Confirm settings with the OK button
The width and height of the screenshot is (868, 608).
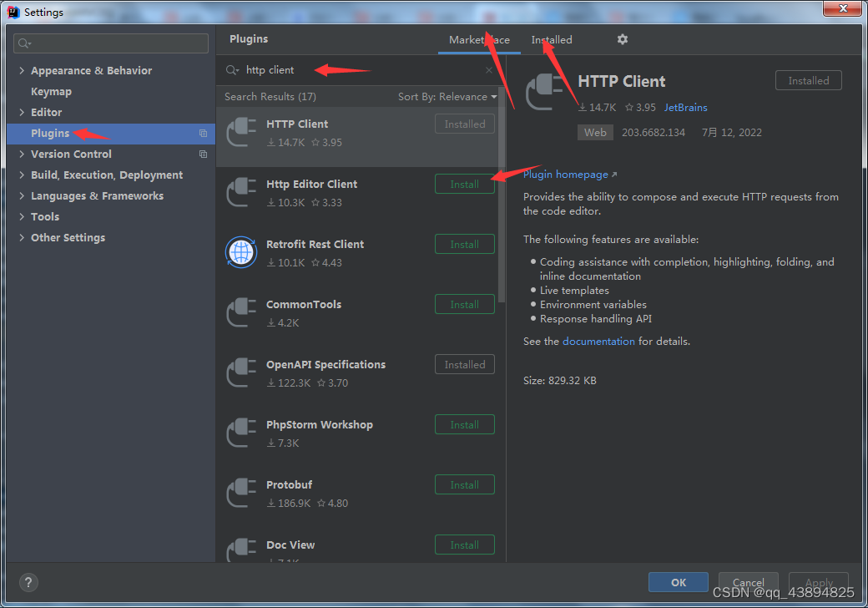pyautogui.click(x=678, y=583)
